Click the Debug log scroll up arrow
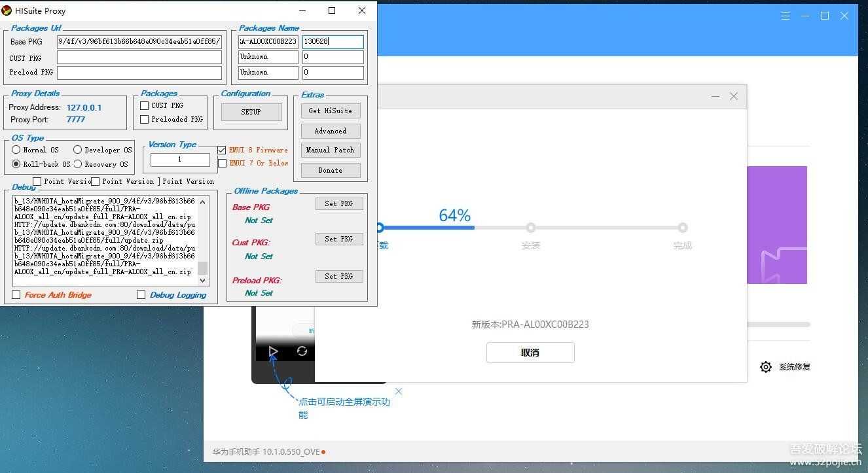This screenshot has height=473, width=868. tap(203, 201)
